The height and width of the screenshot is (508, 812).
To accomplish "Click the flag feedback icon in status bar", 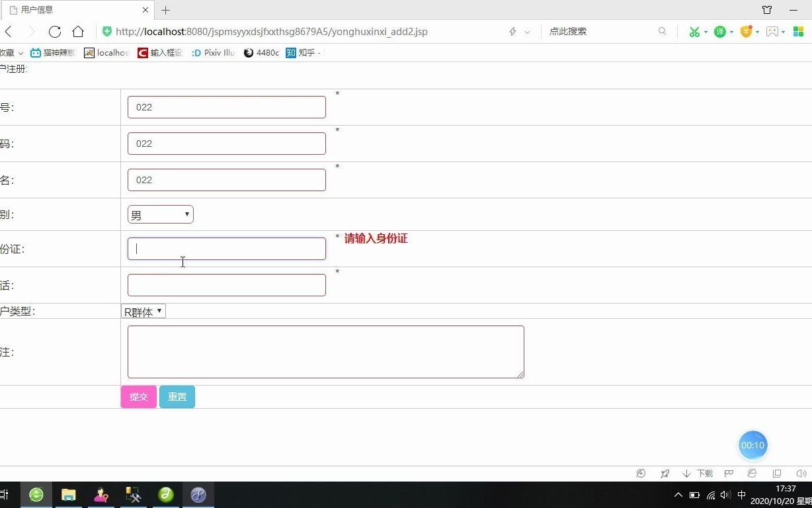I will [x=729, y=474].
